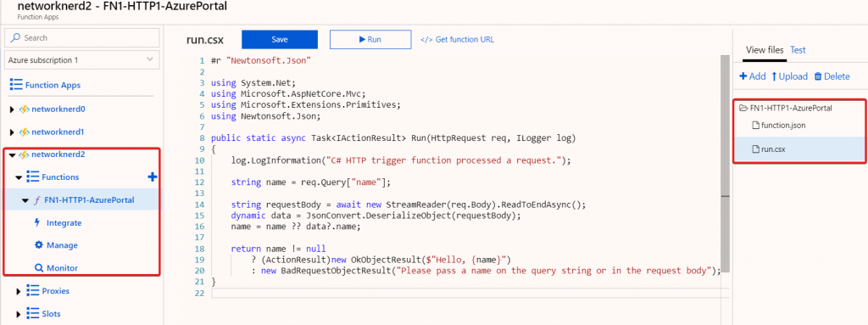Image resolution: width=868 pixels, height=325 pixels.
Task: Click the function.json file icon
Action: click(x=755, y=126)
